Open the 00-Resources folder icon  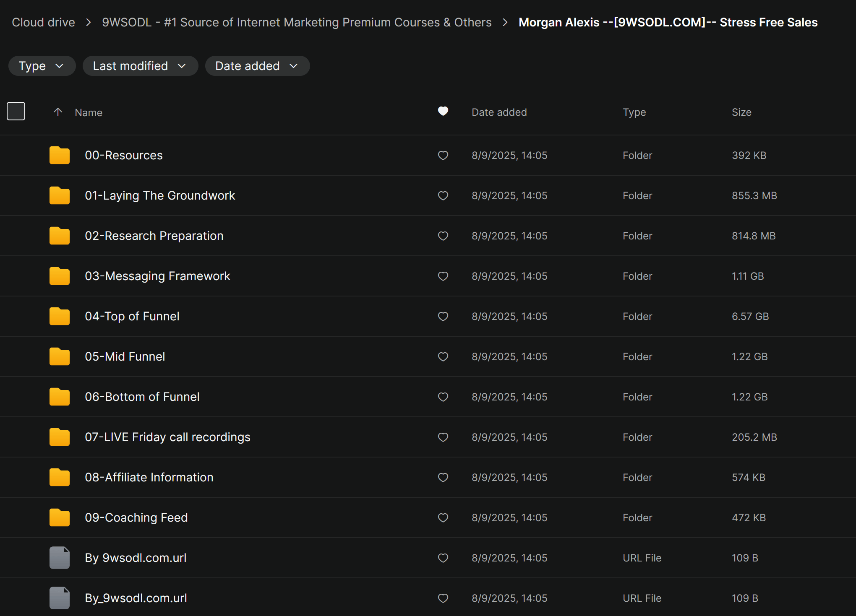pos(59,155)
